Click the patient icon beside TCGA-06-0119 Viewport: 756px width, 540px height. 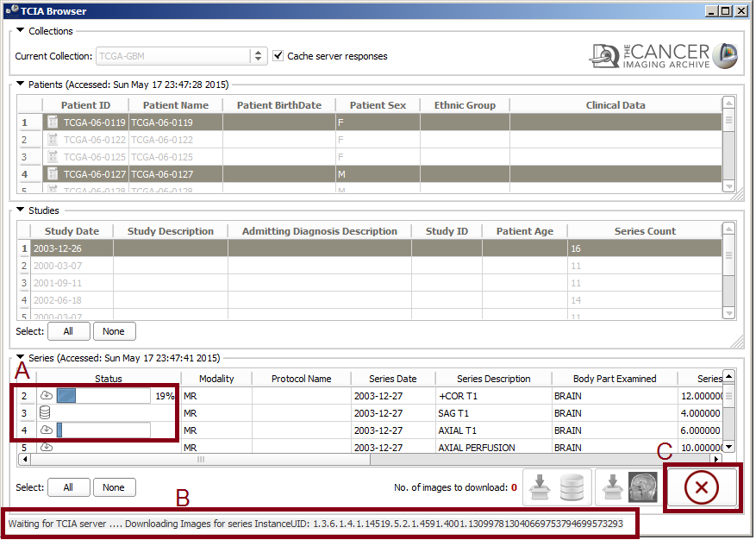coord(53,122)
